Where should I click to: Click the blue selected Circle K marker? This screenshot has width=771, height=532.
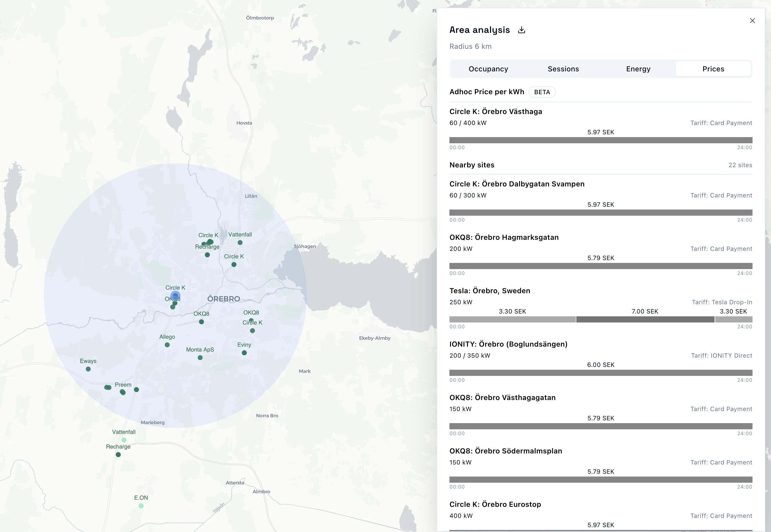[175, 296]
